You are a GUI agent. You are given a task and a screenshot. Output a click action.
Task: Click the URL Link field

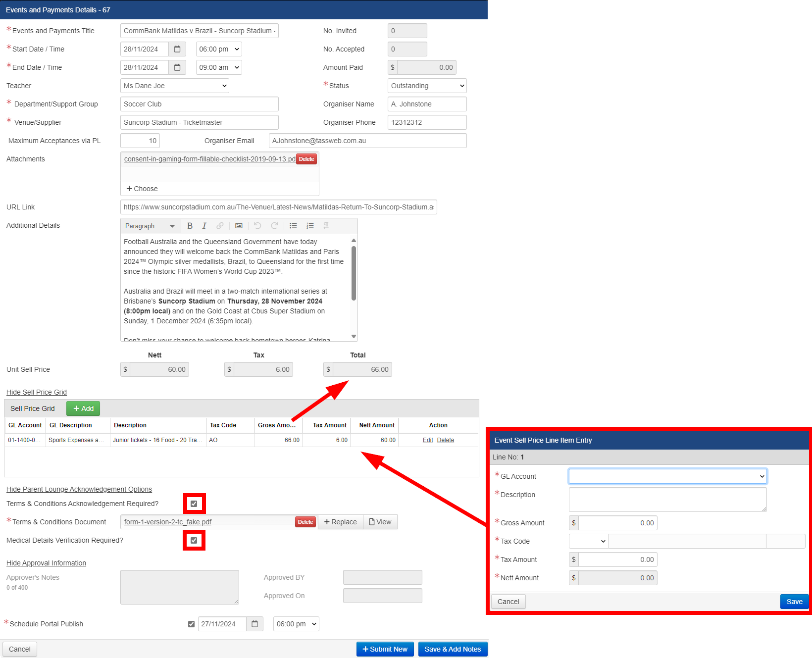(279, 207)
